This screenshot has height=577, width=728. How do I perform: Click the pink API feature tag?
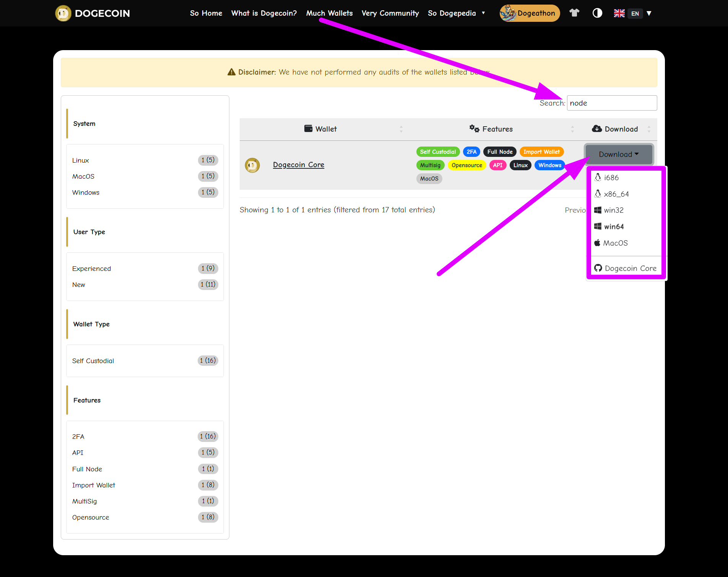click(x=498, y=165)
